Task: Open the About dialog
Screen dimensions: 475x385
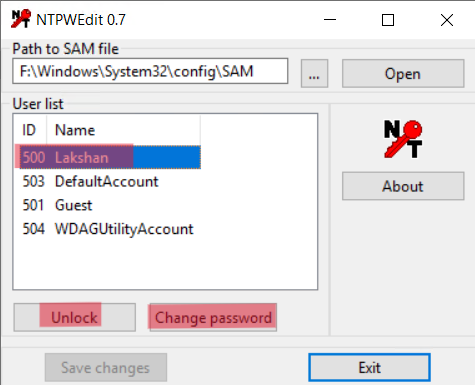Action: tap(403, 186)
